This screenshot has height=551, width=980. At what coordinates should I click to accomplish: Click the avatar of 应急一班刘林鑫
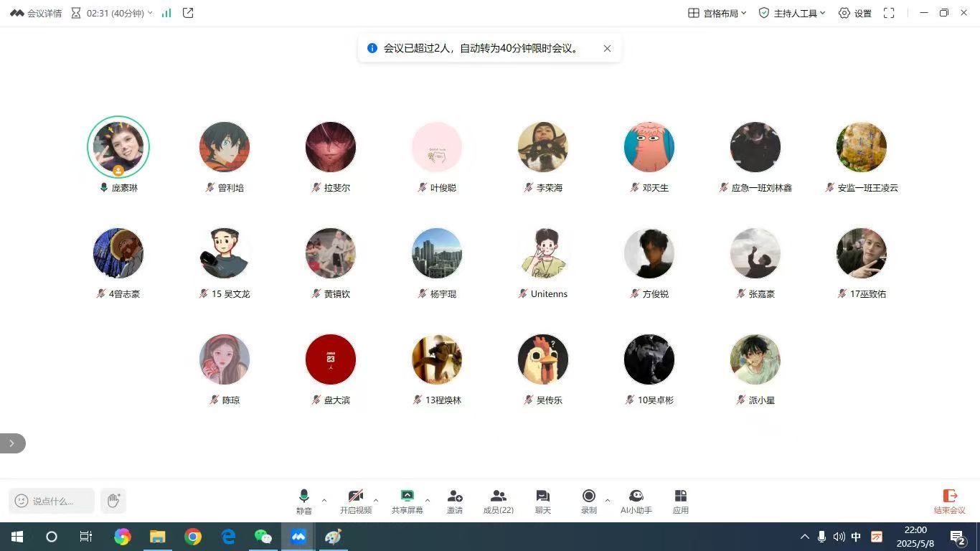[x=755, y=147]
